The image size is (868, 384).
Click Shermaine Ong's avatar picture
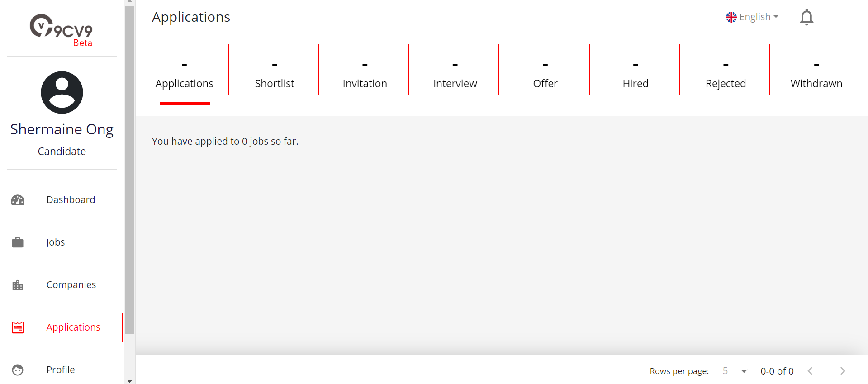click(62, 92)
